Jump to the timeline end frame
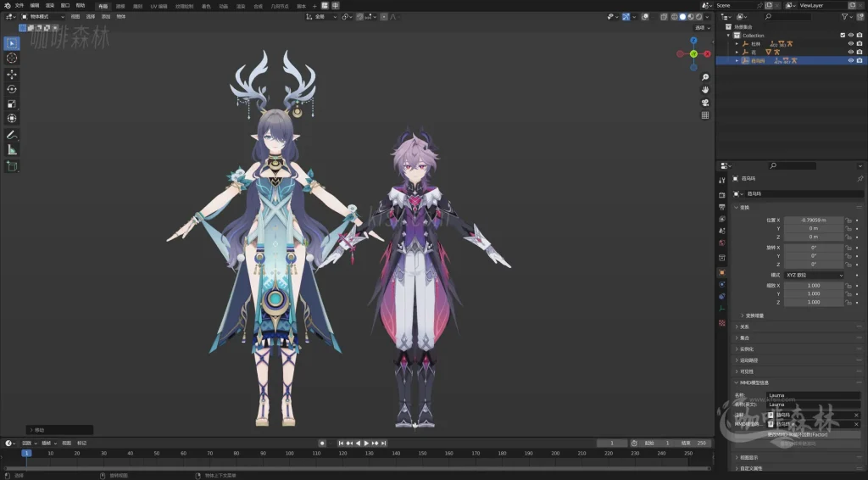Image resolution: width=868 pixels, height=480 pixels. click(384, 444)
